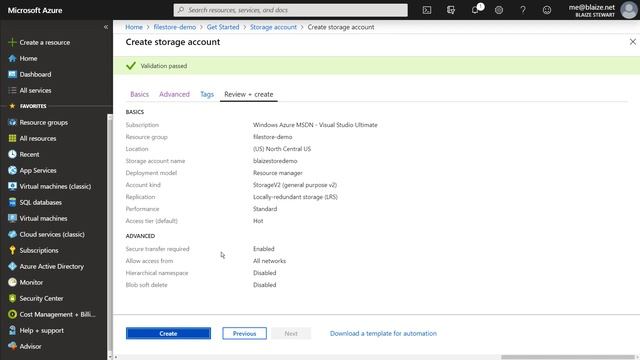Focus the Search resources, services, and docs box
640x360 pixels.
291,10
